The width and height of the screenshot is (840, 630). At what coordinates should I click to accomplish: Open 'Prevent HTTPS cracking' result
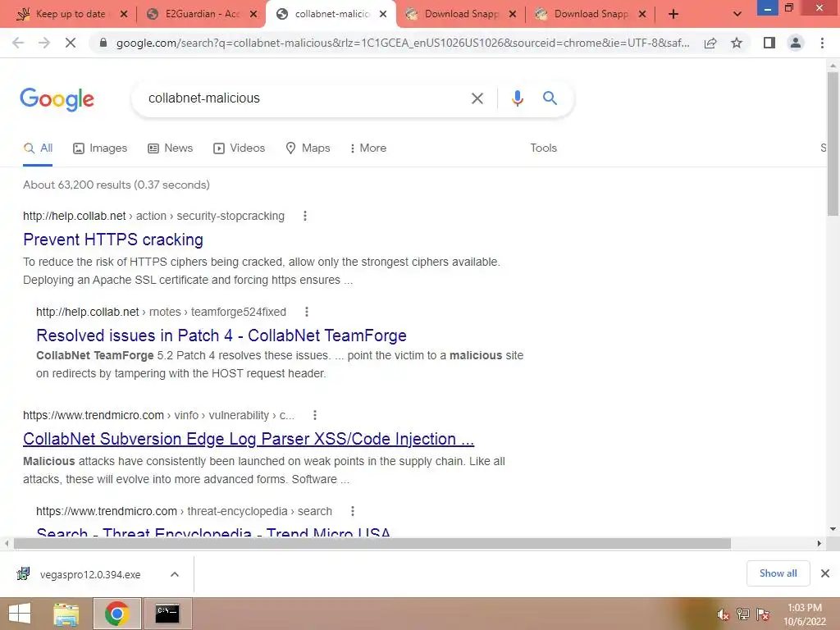click(113, 240)
